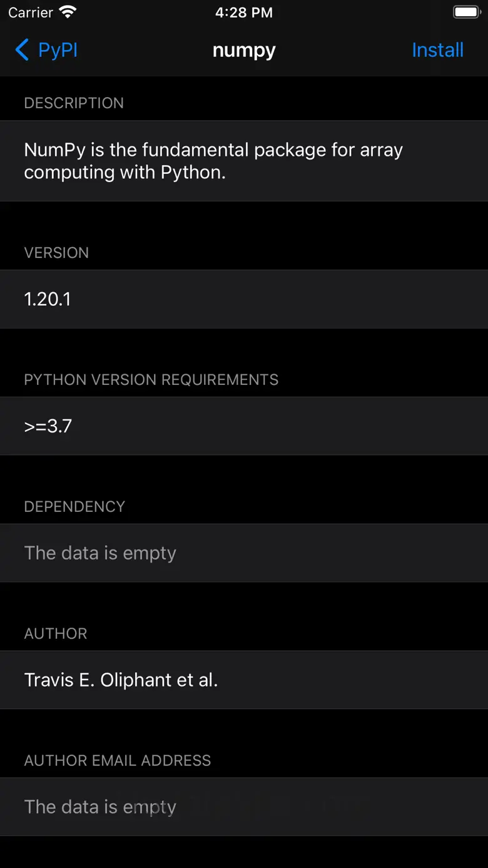Tap the battery indicator icon
This screenshot has height=868, width=488.
pyautogui.click(x=466, y=13)
